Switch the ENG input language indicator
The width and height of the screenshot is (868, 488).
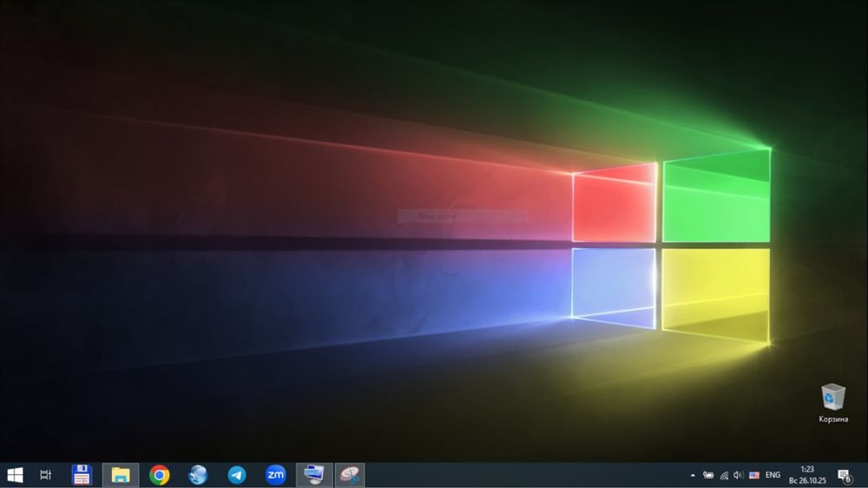click(773, 475)
